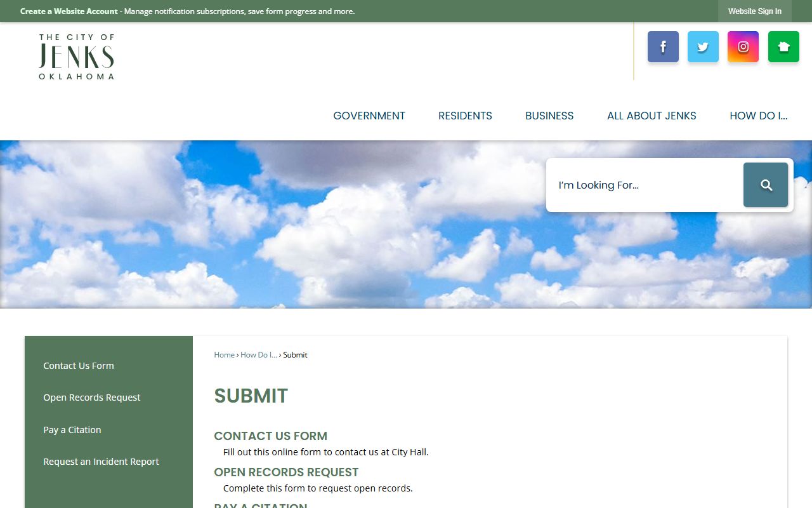
Task: Click the search magnifier button
Action: (x=766, y=185)
